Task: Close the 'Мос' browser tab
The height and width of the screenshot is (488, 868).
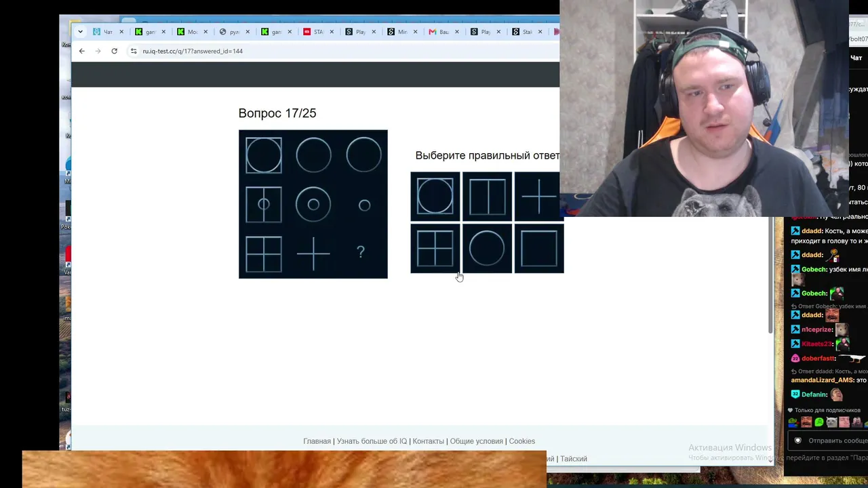Action: 205,32
